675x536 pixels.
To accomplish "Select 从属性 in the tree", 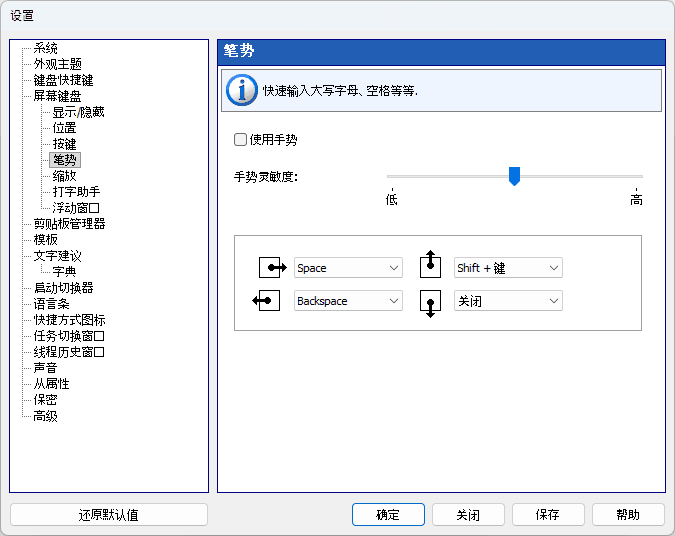I will pos(51,384).
